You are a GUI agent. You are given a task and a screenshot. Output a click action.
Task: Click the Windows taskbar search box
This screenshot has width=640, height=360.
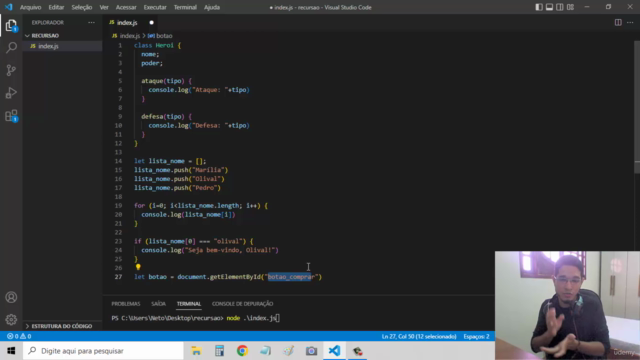pyautogui.click(x=103, y=351)
